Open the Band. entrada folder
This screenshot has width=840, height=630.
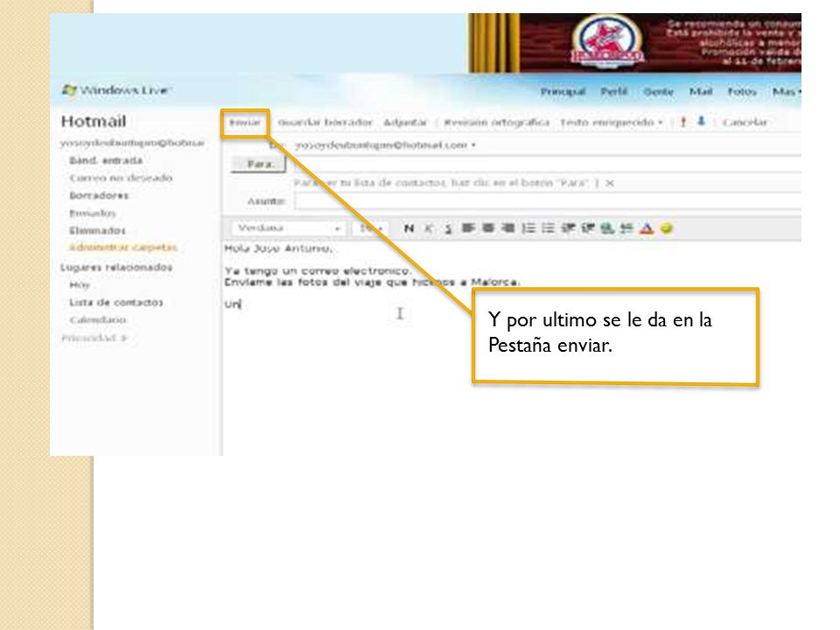coord(106,160)
